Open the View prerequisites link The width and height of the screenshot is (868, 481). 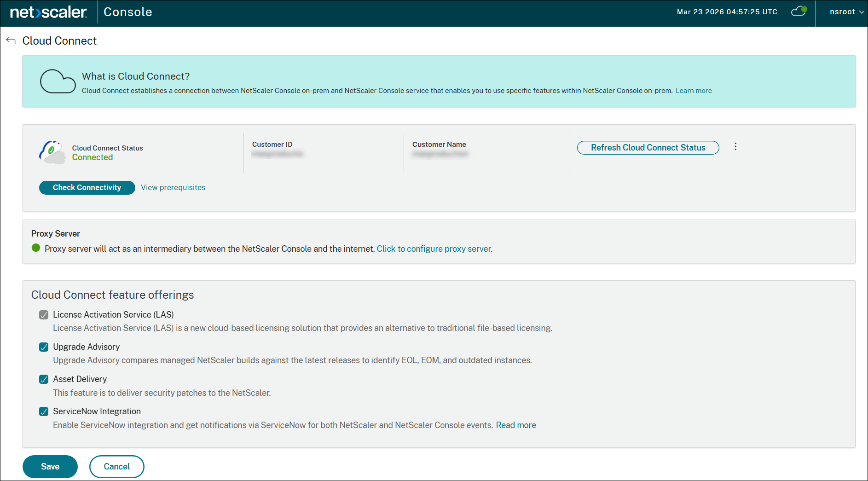[173, 188]
